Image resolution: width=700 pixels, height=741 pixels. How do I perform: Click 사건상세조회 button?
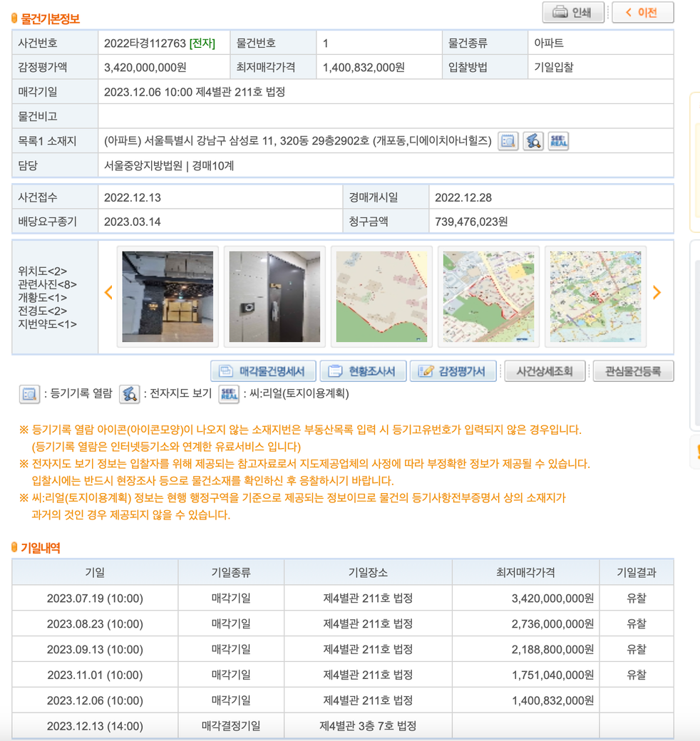[x=545, y=371]
